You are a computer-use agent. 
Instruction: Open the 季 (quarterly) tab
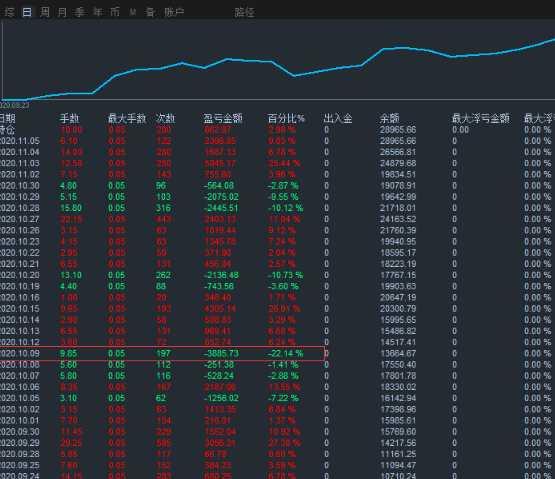pos(80,12)
